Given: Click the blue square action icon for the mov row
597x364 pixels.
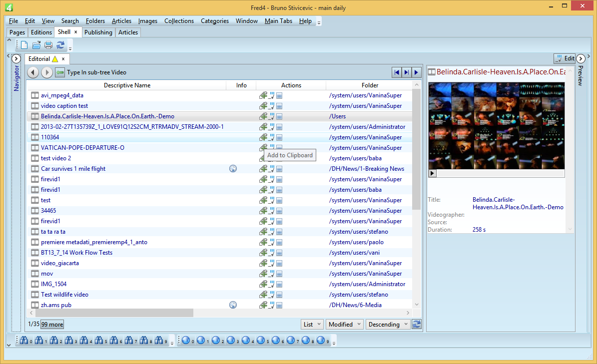Looking at the screenshot, I should [x=279, y=274].
